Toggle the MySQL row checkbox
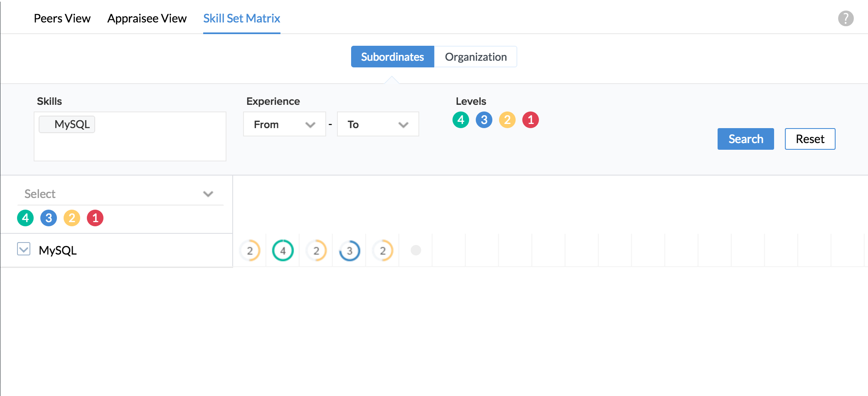 (24, 249)
